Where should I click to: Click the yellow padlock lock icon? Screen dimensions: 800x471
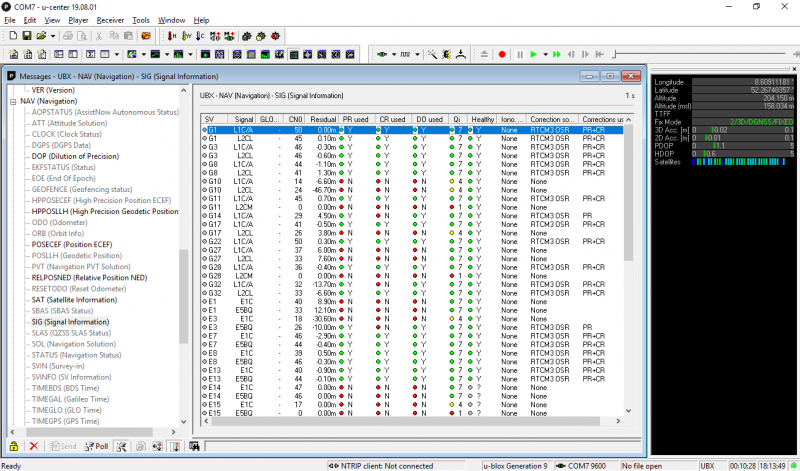pyautogui.click(x=14, y=446)
